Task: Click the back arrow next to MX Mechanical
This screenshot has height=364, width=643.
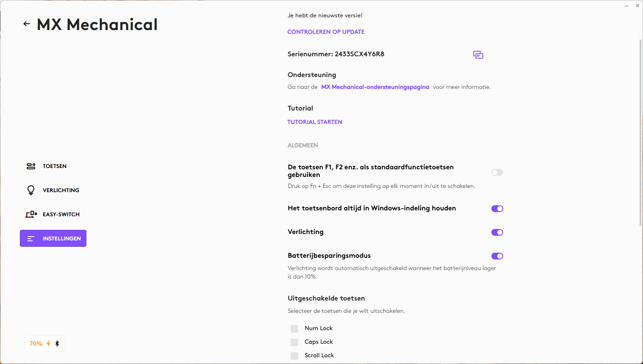Action: tap(27, 24)
